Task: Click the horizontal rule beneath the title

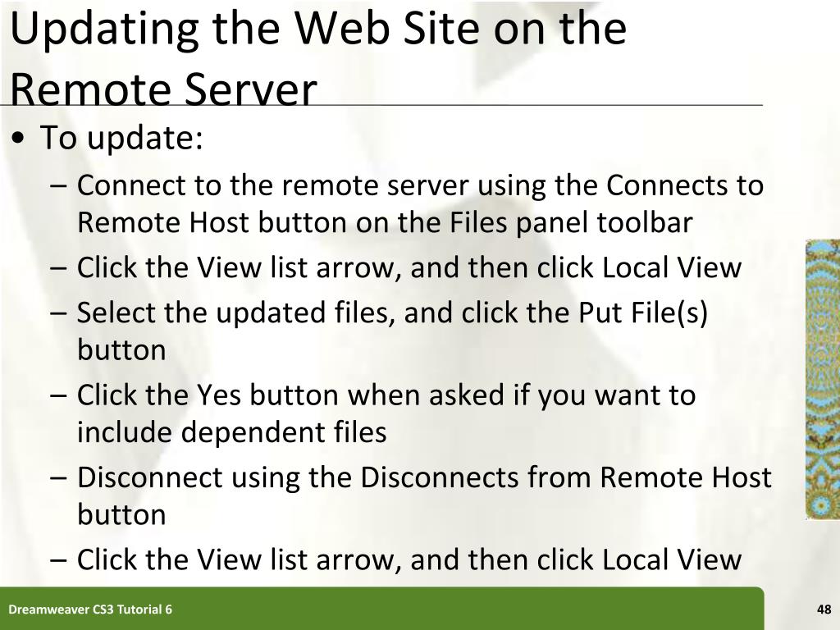Action: [x=381, y=106]
